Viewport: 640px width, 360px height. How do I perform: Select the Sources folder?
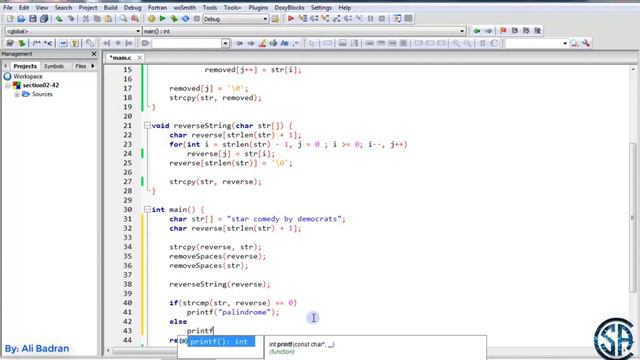pyautogui.click(x=42, y=94)
